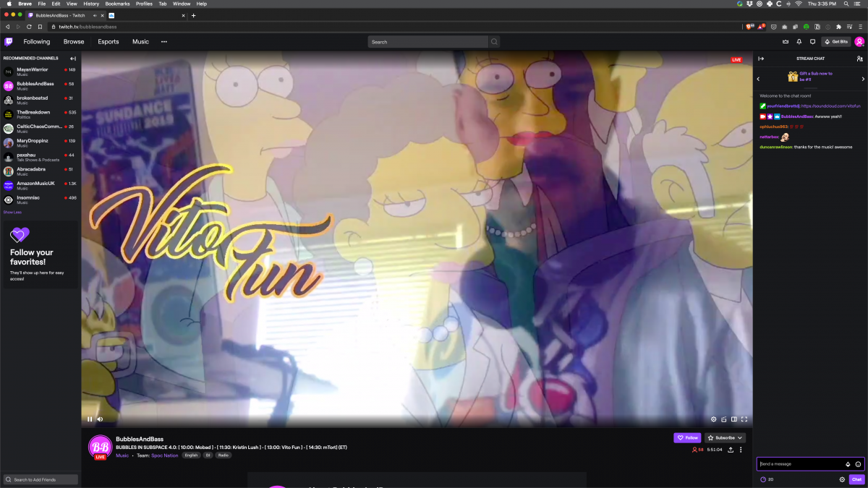The height and width of the screenshot is (488, 868).
Task: Toggle theatre mode in player
Action: (x=733, y=419)
